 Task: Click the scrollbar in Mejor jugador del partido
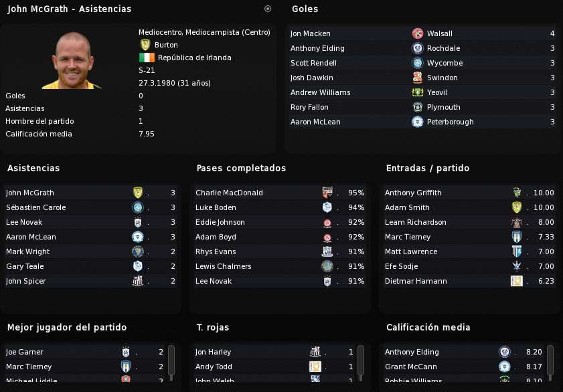(x=171, y=363)
